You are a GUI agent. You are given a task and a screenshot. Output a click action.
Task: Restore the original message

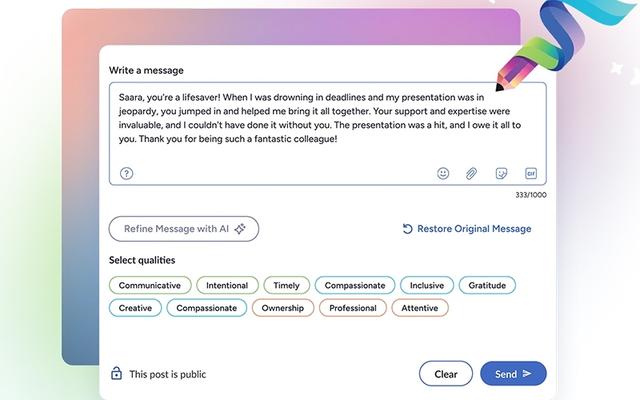pyautogui.click(x=467, y=229)
